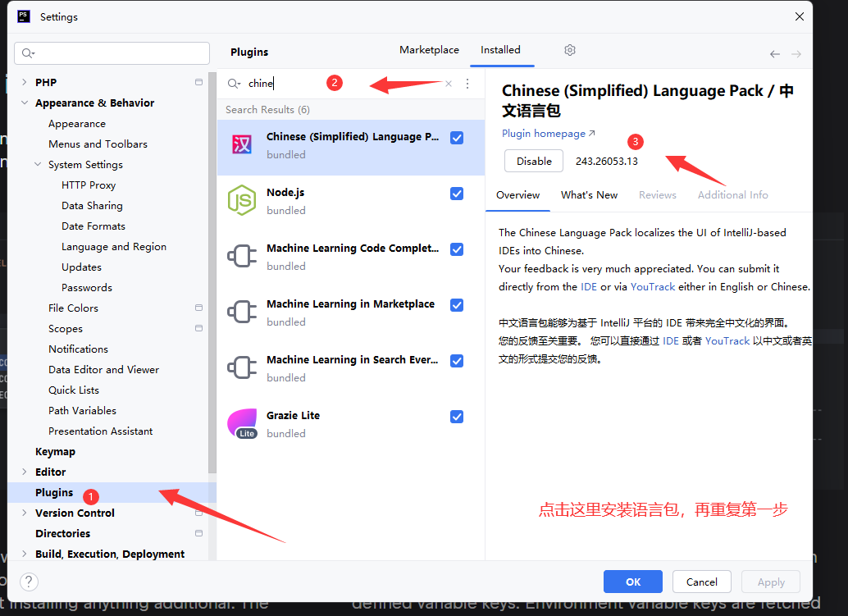Collapse the Appearance & Behavior node
This screenshot has width=848, height=616.
24,103
